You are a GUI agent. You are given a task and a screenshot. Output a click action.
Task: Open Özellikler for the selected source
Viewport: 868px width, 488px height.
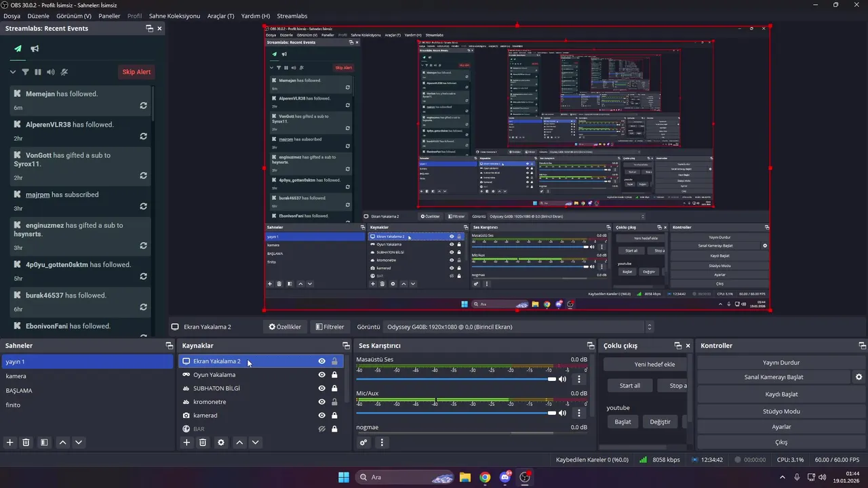285,327
